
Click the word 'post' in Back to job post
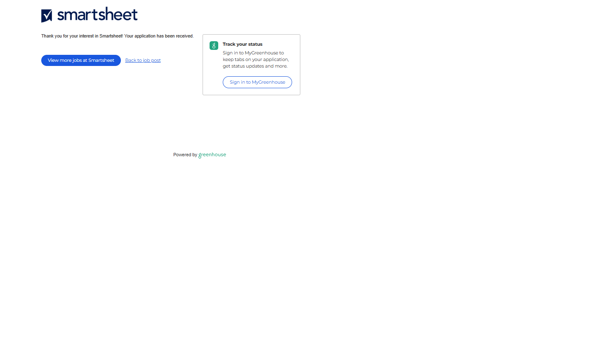click(156, 61)
